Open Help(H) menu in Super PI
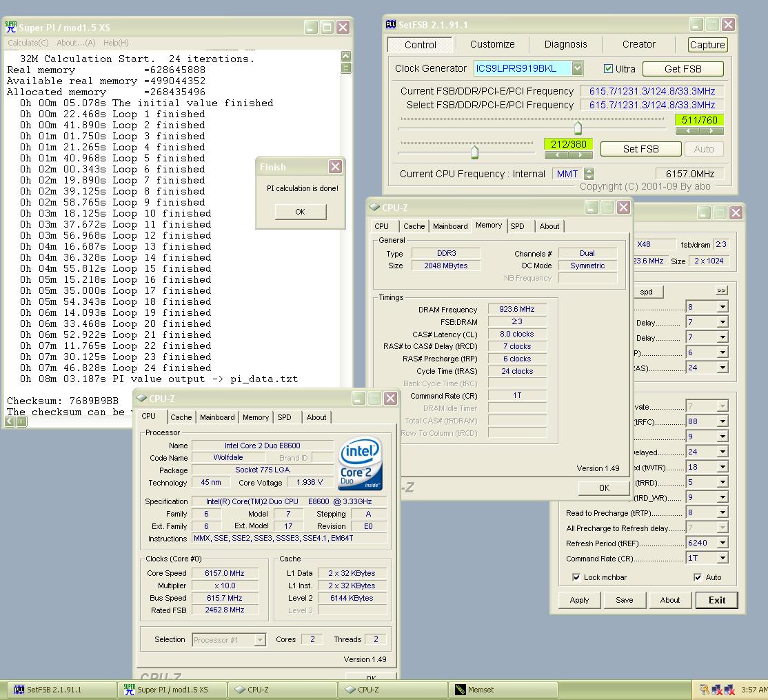 [116, 43]
